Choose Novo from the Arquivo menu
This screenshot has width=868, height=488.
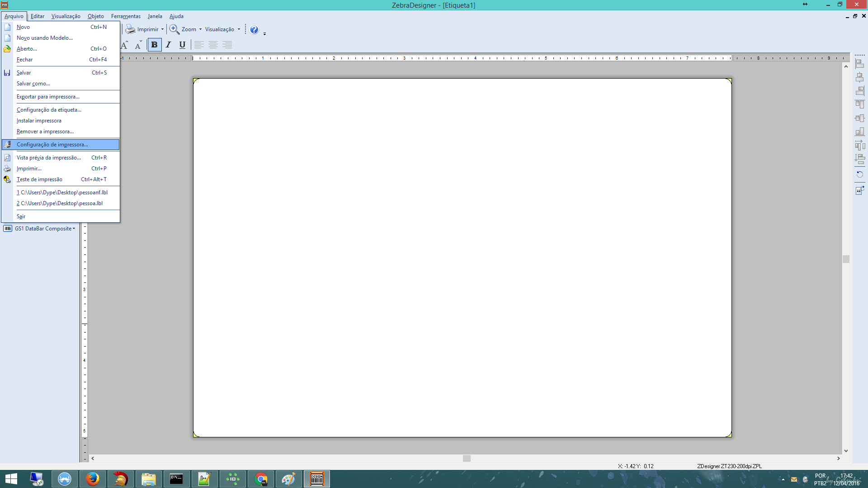pos(61,27)
